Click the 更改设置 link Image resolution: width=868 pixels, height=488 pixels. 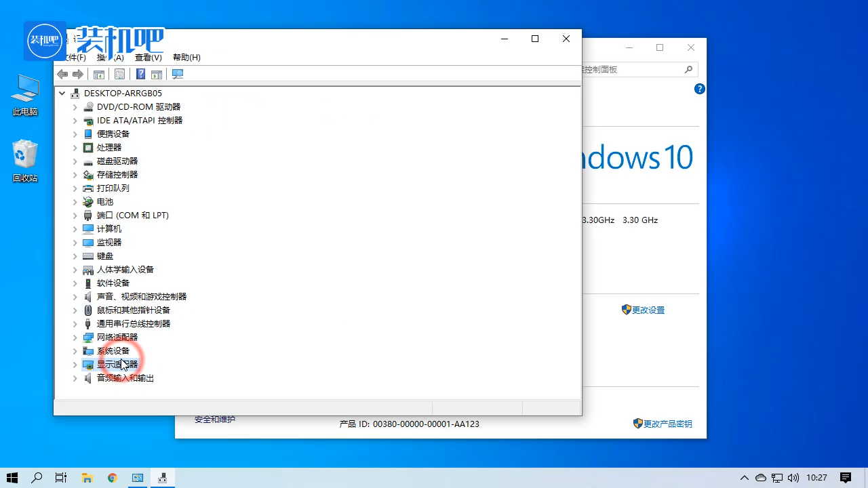pos(648,310)
